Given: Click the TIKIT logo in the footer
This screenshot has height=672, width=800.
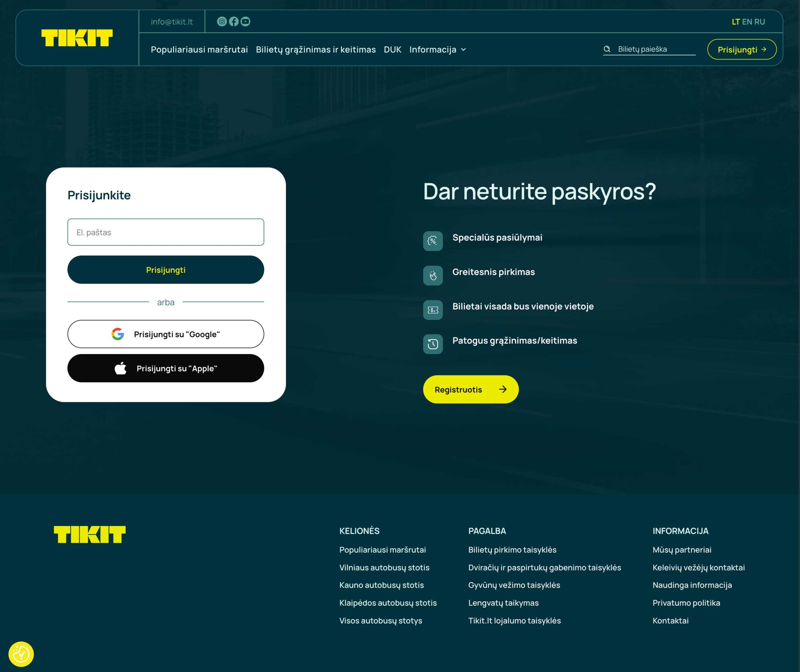Looking at the screenshot, I should tap(89, 534).
